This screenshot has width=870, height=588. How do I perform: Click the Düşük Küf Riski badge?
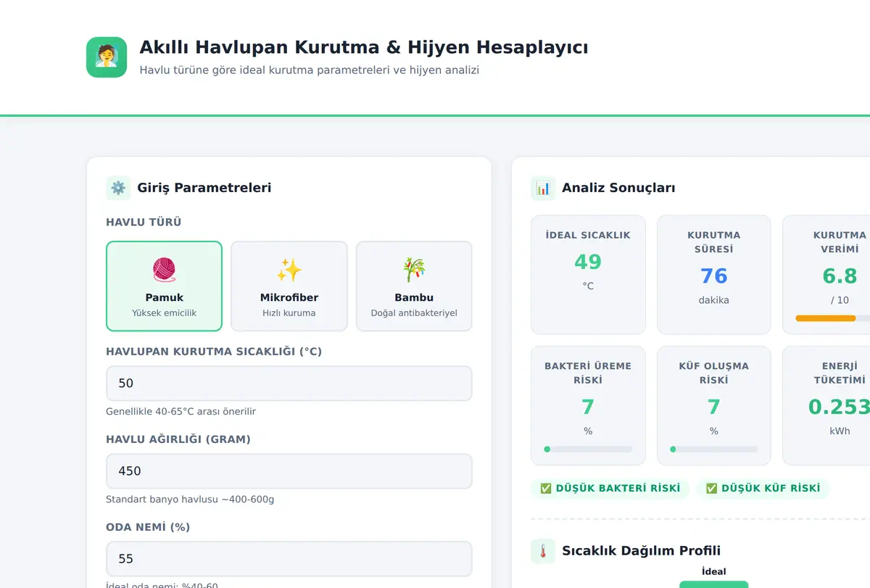pyautogui.click(x=763, y=489)
